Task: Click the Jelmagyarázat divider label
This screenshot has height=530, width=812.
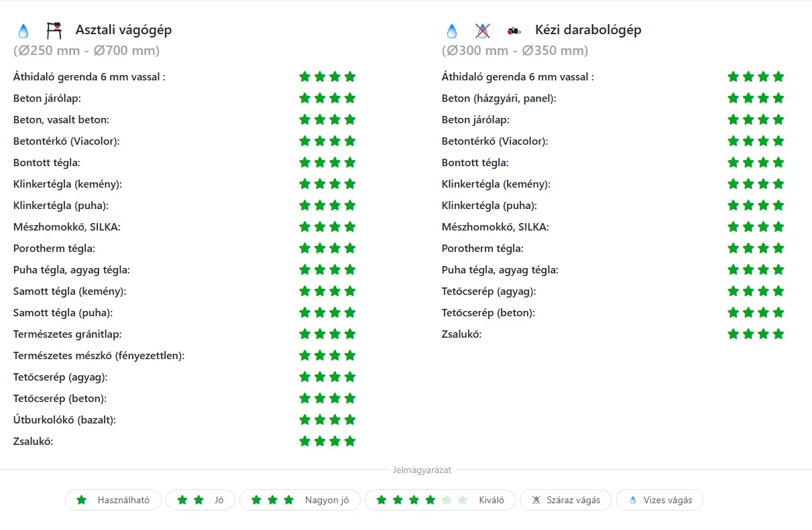Action: tap(422, 470)
